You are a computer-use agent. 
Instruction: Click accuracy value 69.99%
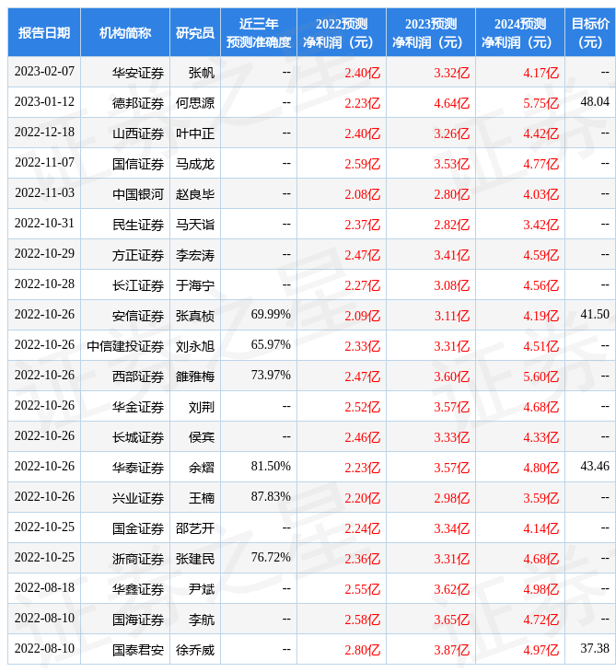(x=271, y=314)
